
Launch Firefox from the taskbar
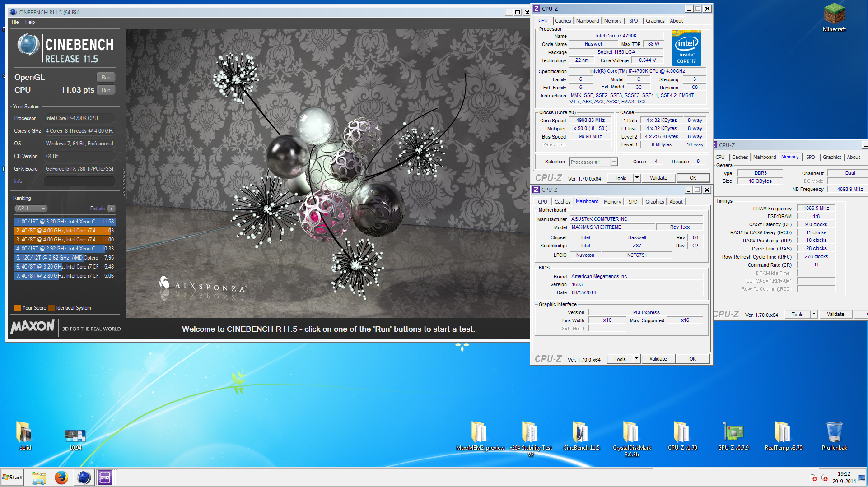pyautogui.click(x=61, y=478)
